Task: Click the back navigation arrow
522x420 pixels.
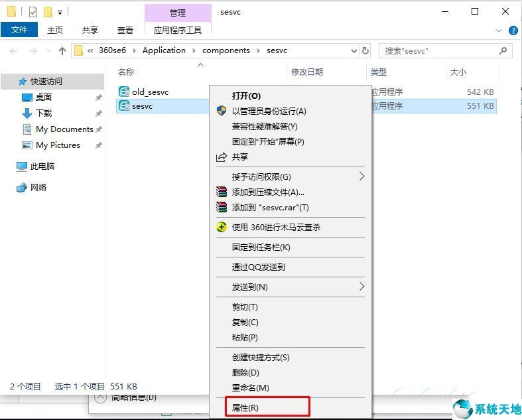Action: 13,51
